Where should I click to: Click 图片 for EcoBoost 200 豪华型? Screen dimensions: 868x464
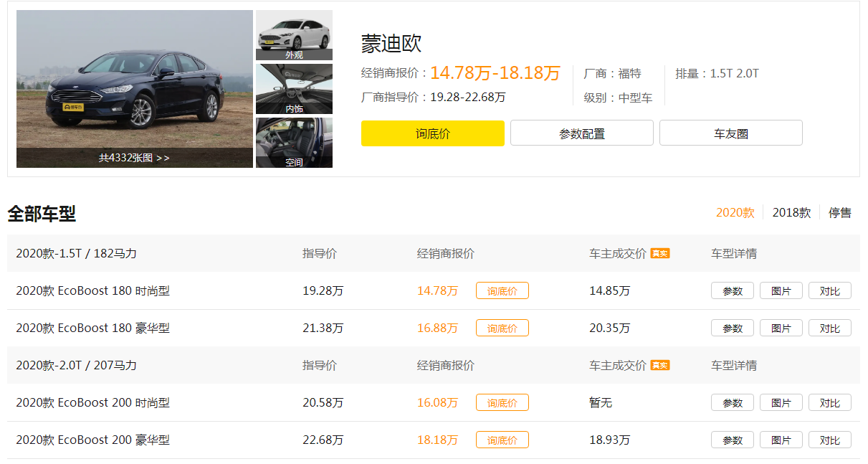point(781,440)
